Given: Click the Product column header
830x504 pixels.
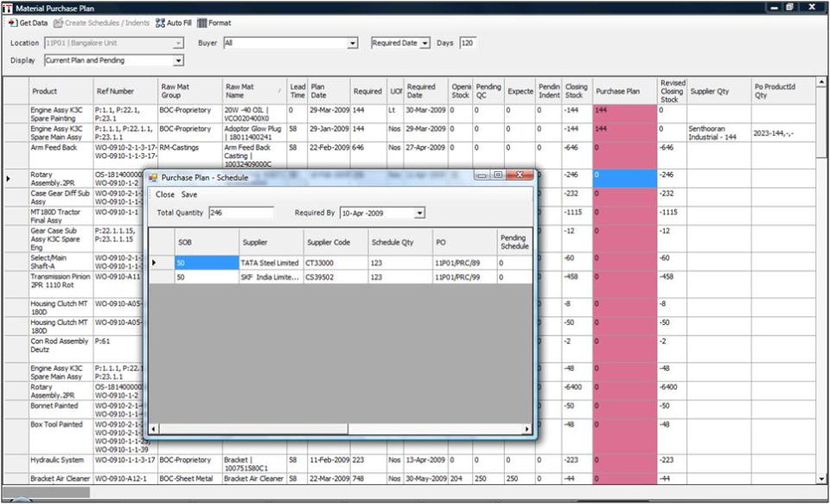Looking at the screenshot, I should (x=61, y=91).
